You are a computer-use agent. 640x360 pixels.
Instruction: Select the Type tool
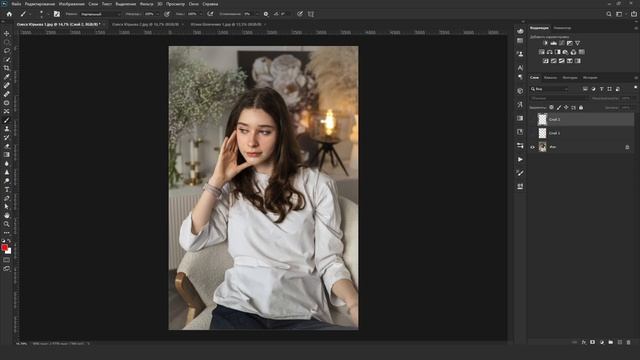tap(7, 189)
